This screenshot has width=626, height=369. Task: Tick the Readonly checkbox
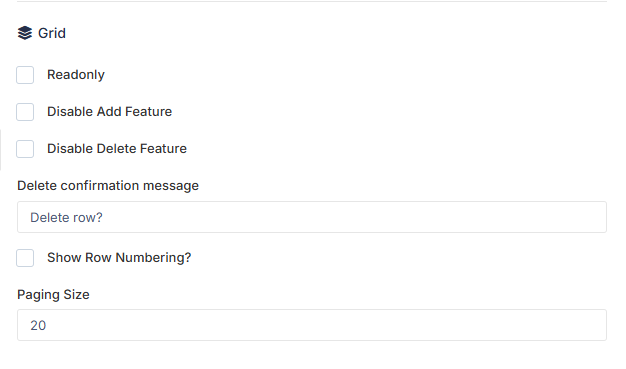[x=25, y=75]
